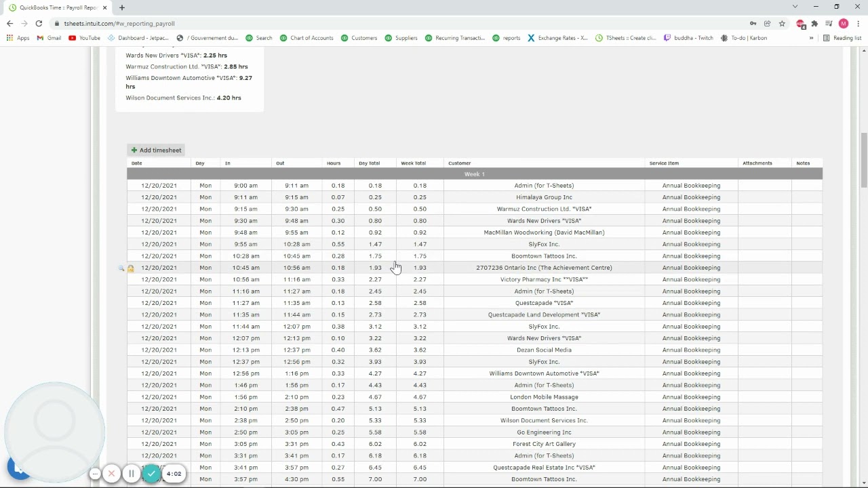Open Chrome menu three dots
868x488 pixels.
click(x=858, y=23)
